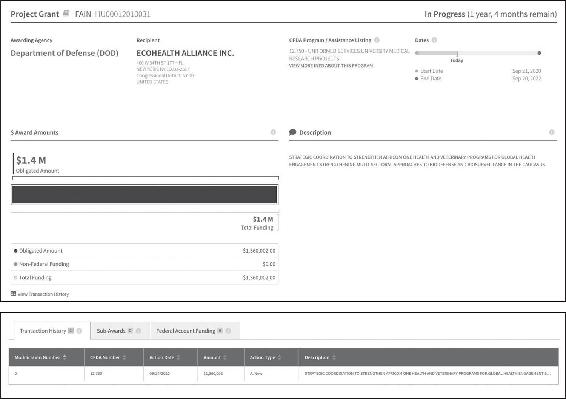Click the end-date dot on the timeline
This screenshot has height=399, width=566.
(x=539, y=53)
